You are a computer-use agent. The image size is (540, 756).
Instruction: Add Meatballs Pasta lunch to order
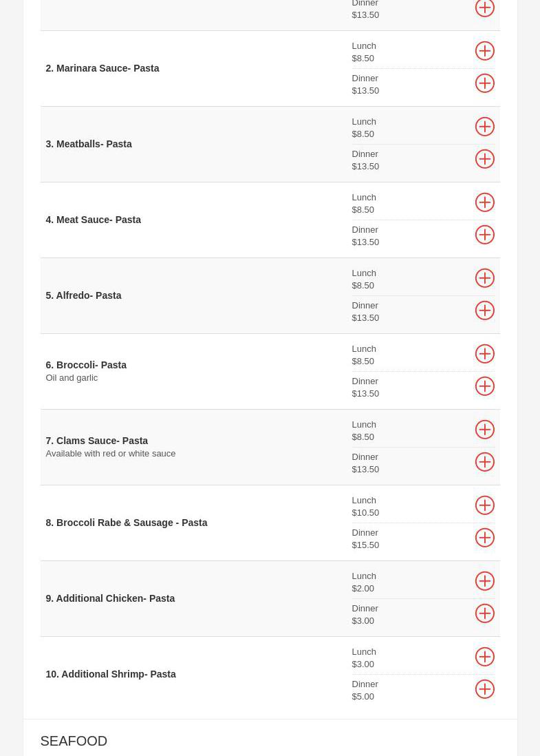(x=484, y=127)
